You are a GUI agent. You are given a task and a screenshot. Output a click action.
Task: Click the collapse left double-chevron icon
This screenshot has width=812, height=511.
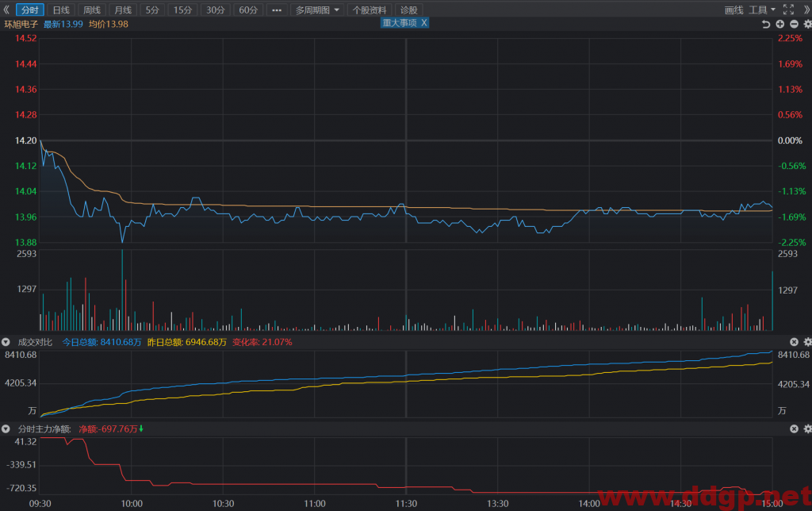point(6,10)
